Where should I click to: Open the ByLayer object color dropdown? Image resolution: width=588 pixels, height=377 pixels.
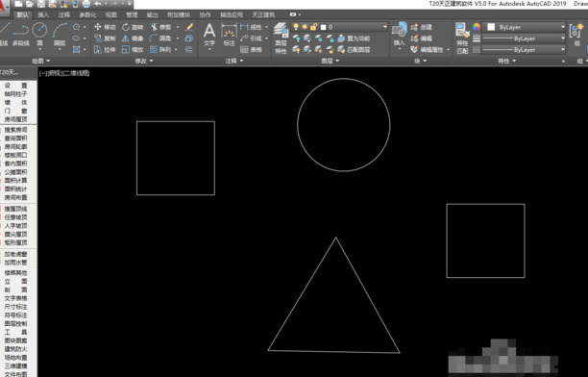[525, 27]
